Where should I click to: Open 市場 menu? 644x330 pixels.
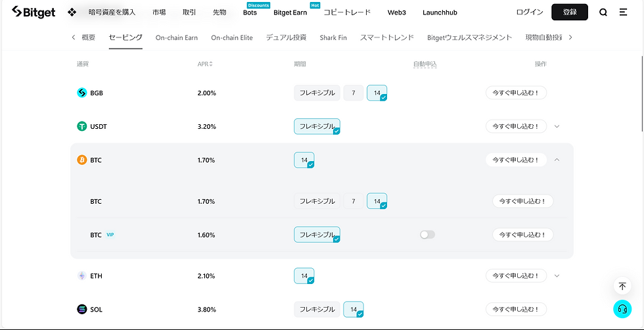159,12
